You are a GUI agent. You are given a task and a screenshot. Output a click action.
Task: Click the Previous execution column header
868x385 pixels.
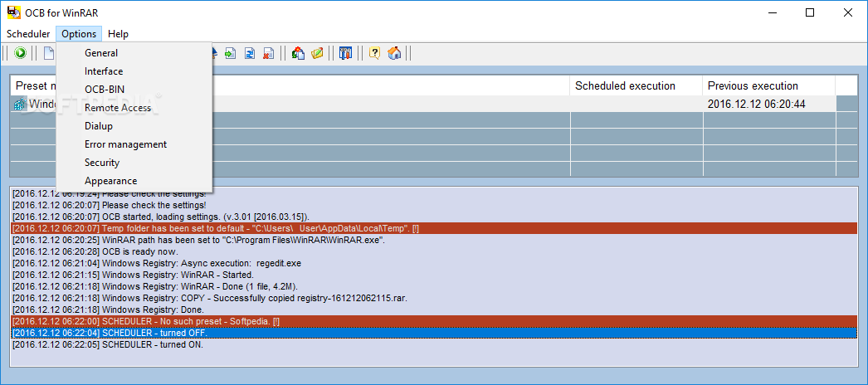(x=769, y=85)
